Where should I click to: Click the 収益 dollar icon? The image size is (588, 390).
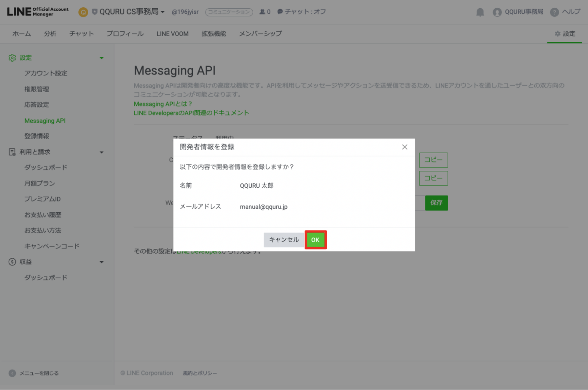point(12,262)
